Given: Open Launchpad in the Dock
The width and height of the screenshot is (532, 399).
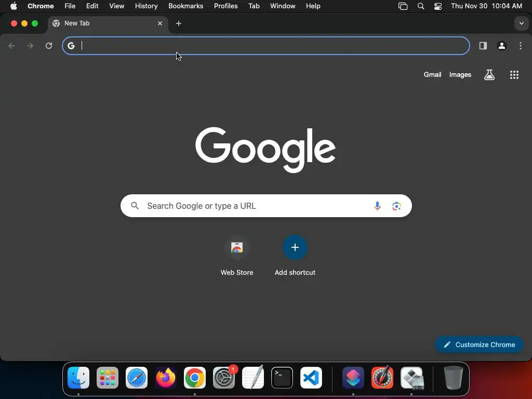Looking at the screenshot, I should [108, 378].
